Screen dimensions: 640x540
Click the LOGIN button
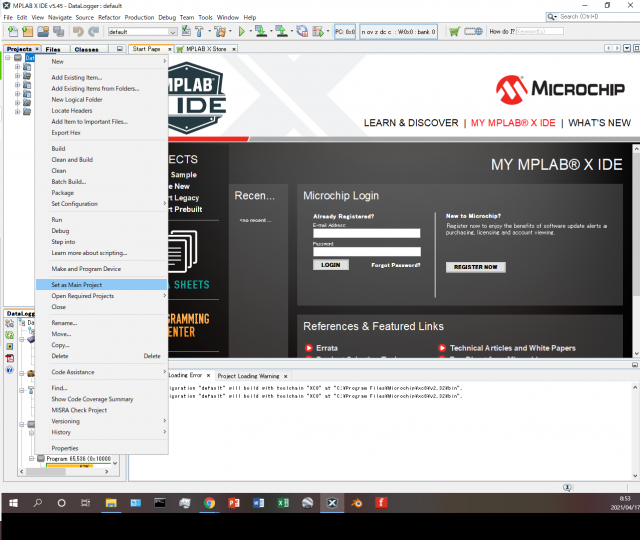[x=331, y=265]
